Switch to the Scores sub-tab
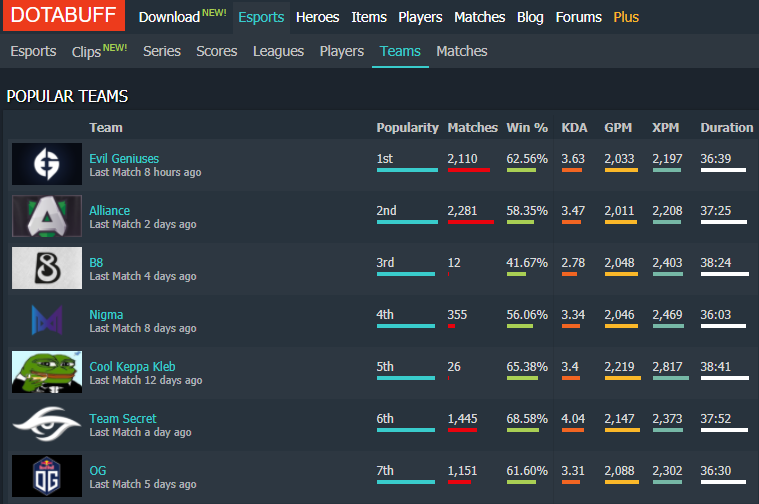 pyautogui.click(x=217, y=51)
